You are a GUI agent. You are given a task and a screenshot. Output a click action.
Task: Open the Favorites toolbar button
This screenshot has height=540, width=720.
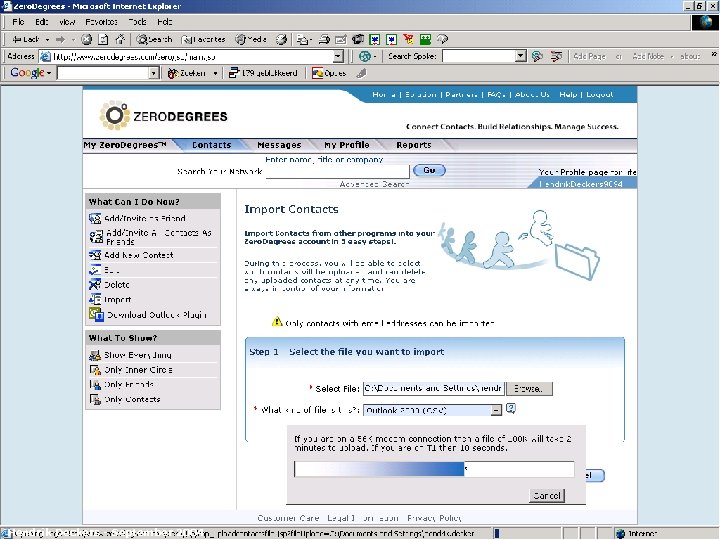tap(203, 39)
